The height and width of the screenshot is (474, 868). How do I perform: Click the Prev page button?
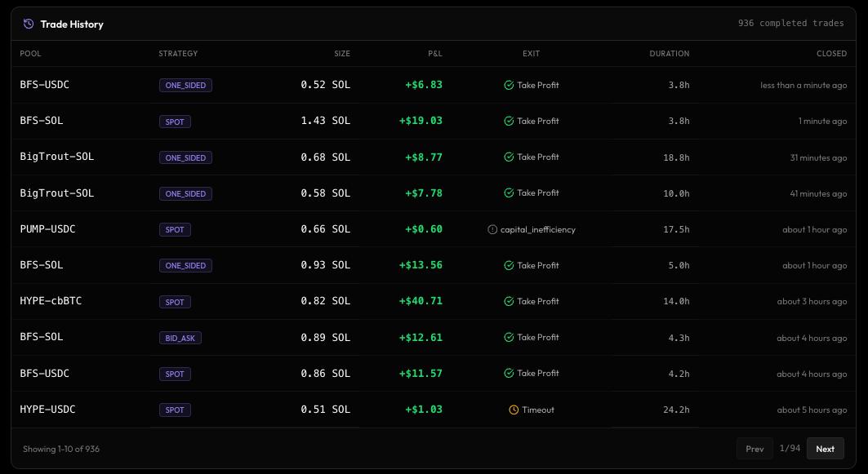(754, 449)
